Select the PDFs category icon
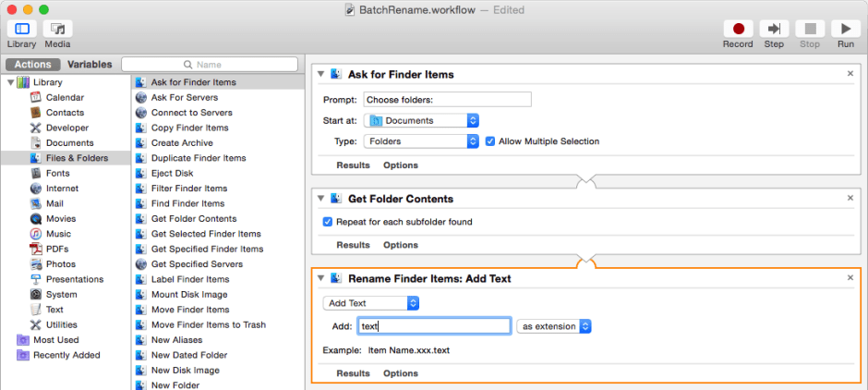Image resolution: width=868 pixels, height=390 pixels. [x=37, y=249]
